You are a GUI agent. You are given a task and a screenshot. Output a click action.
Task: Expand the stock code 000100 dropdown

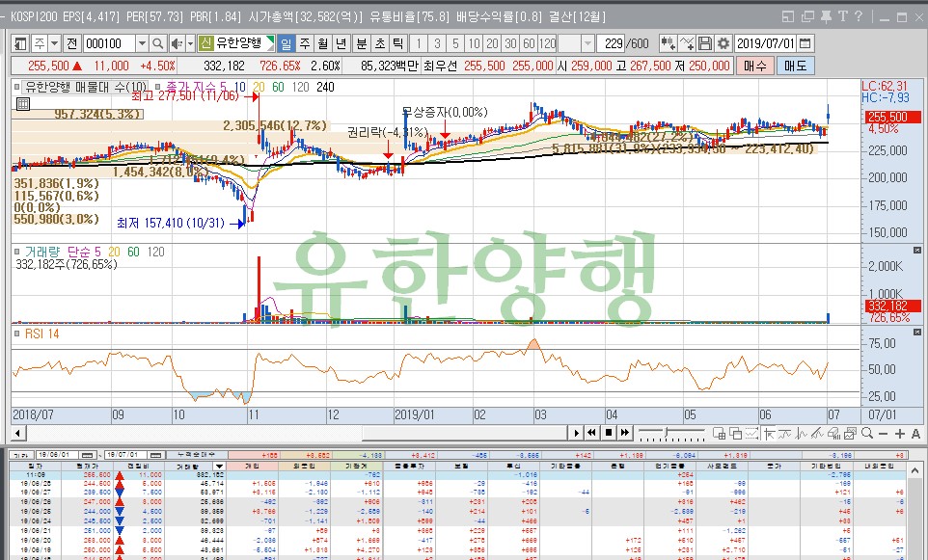point(142,43)
